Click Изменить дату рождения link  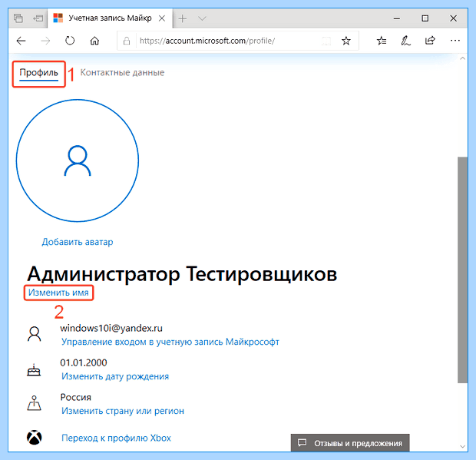tap(115, 376)
